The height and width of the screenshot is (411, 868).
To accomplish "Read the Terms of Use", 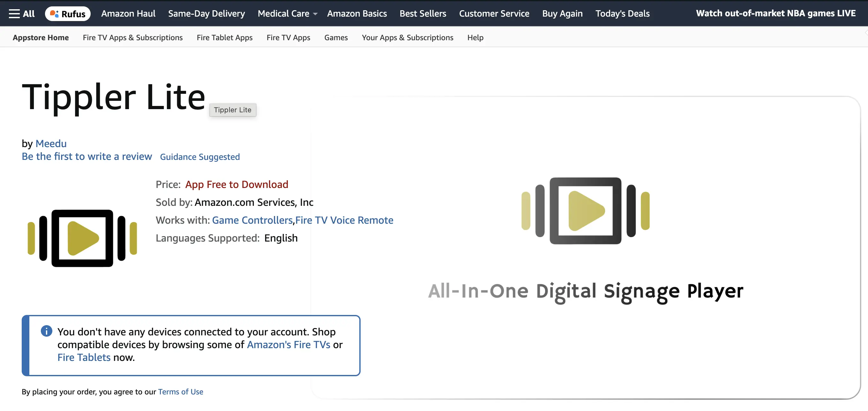I will coord(180,392).
